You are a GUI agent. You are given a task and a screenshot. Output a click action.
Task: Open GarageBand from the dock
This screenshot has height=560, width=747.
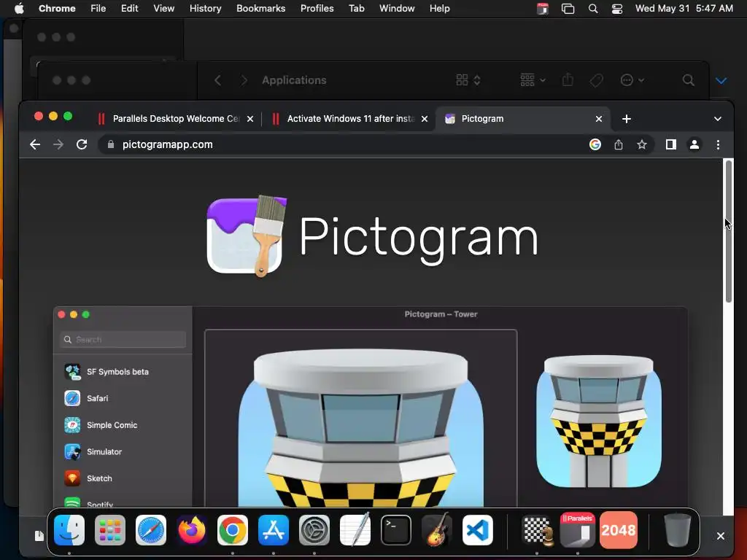[437, 530]
